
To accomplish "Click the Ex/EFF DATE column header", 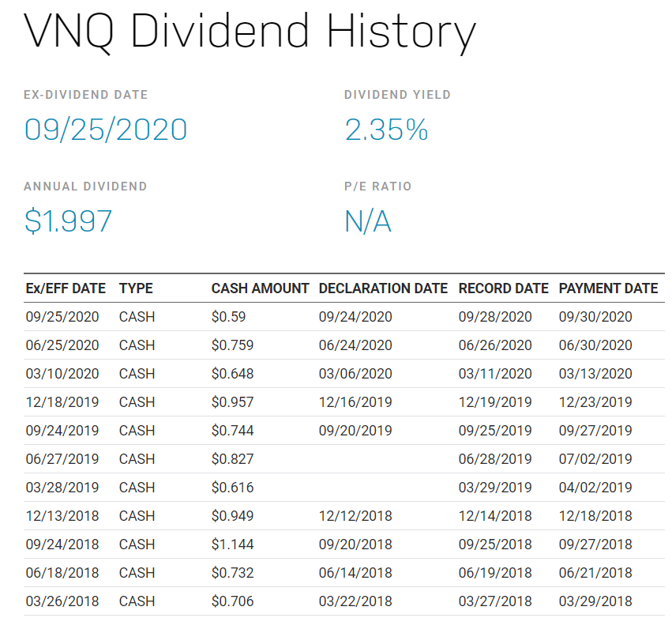I will coord(66,288).
